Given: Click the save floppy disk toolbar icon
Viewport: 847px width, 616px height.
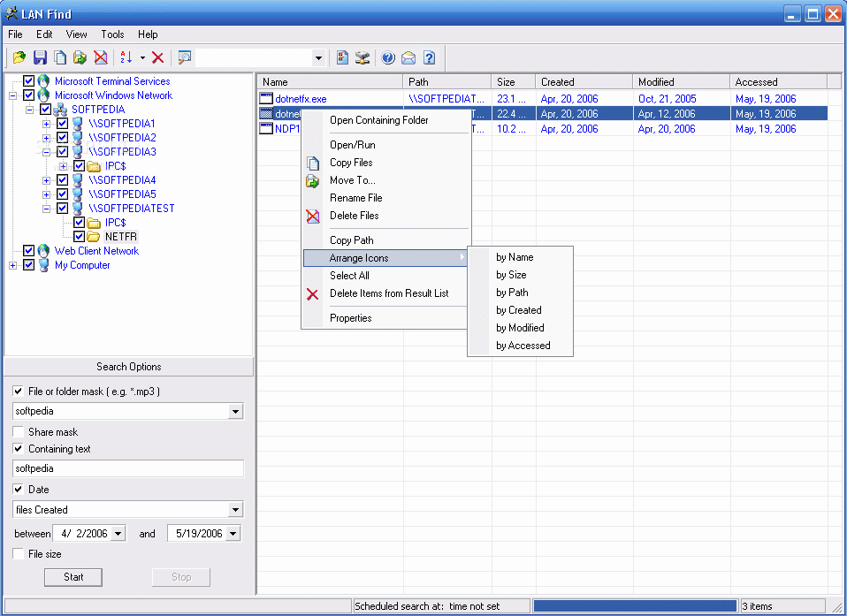Looking at the screenshot, I should coord(40,57).
